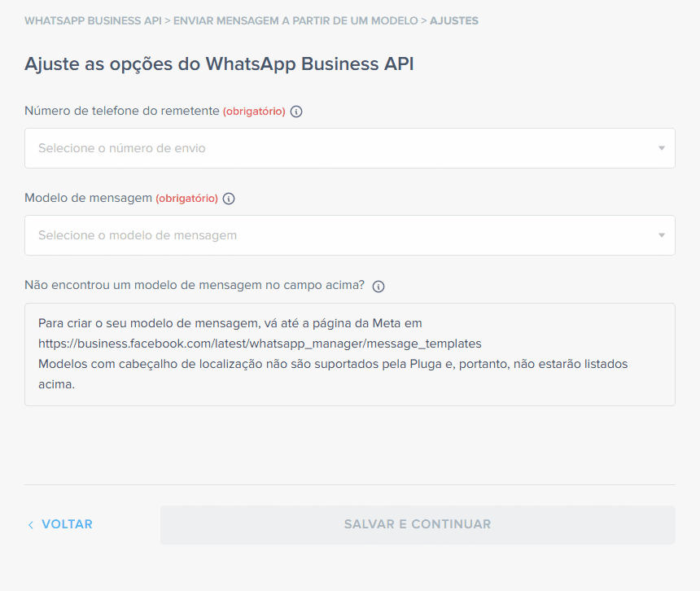Screen dimensions: 700x591
Task: Click the info icon next to "Modelo de mensagem"
Action: click(229, 198)
